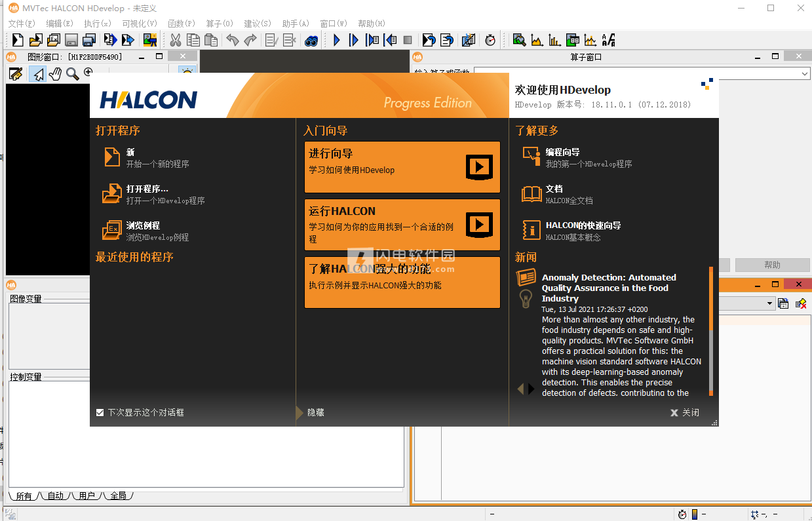Image resolution: width=812 pixels, height=521 pixels.
Task: Open the 助手(A) menu
Action: point(296,24)
